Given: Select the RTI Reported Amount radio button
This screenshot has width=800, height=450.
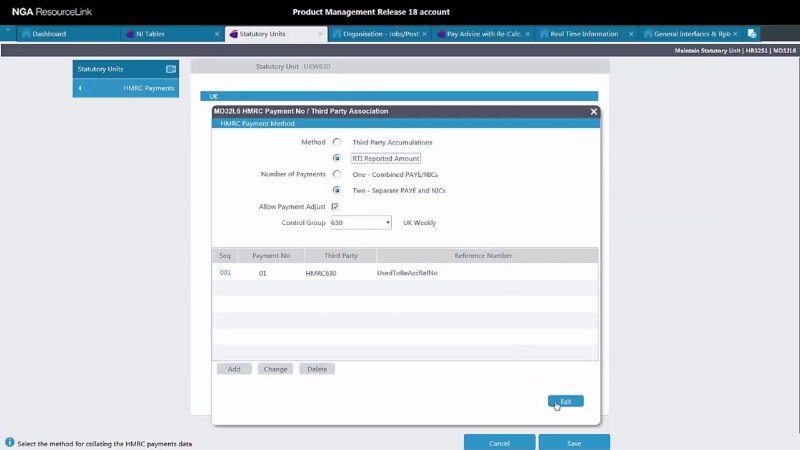Looking at the screenshot, I should pos(337,158).
